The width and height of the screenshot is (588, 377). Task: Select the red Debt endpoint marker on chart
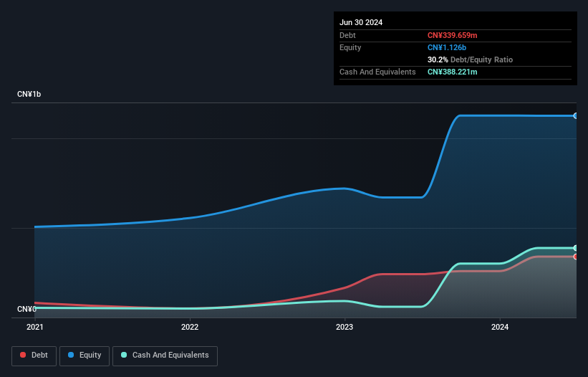[576, 257]
